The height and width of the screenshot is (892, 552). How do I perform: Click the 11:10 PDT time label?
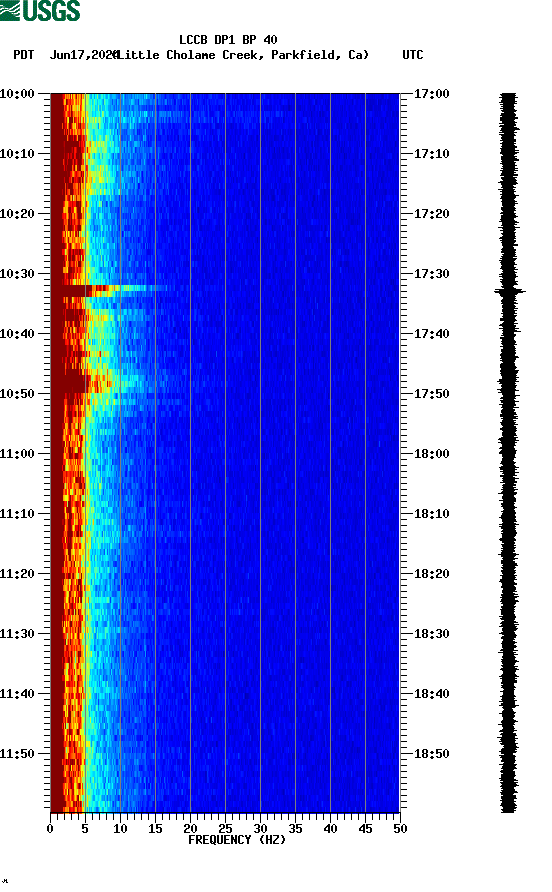(x=17, y=514)
